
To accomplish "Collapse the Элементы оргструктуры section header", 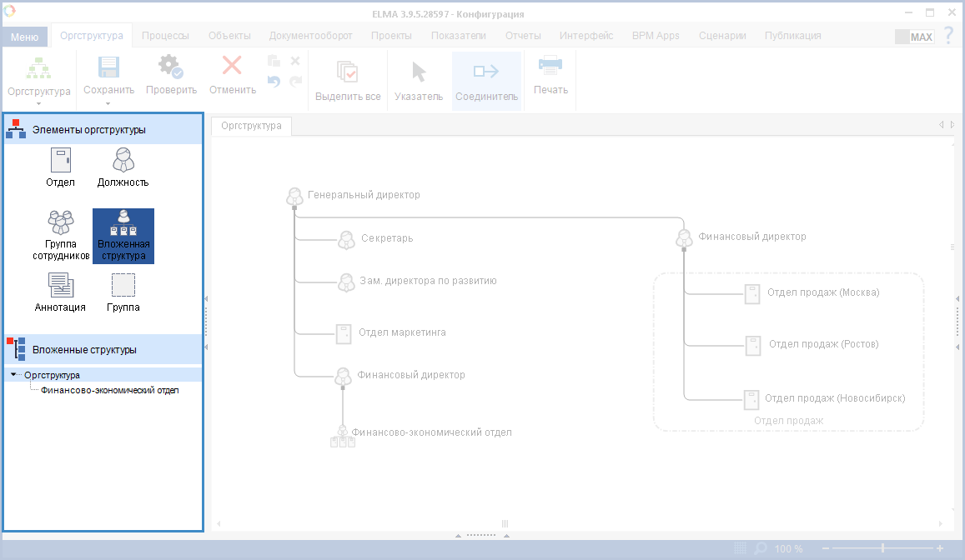I will coord(103,130).
